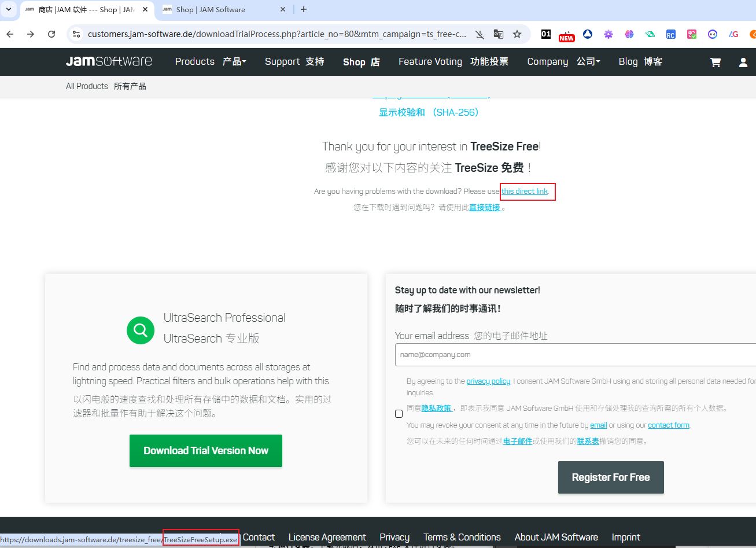Go forward in browser history
This screenshot has height=548, width=756.
click(31, 34)
